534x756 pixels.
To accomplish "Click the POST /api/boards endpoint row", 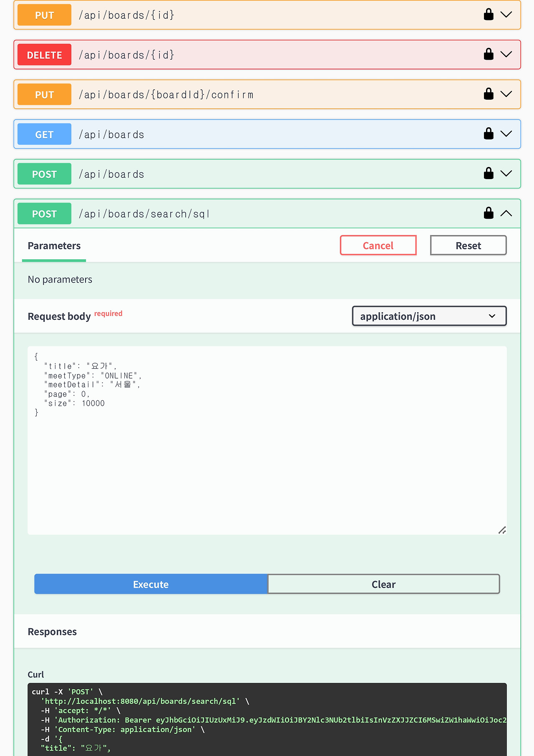I will (x=267, y=174).
